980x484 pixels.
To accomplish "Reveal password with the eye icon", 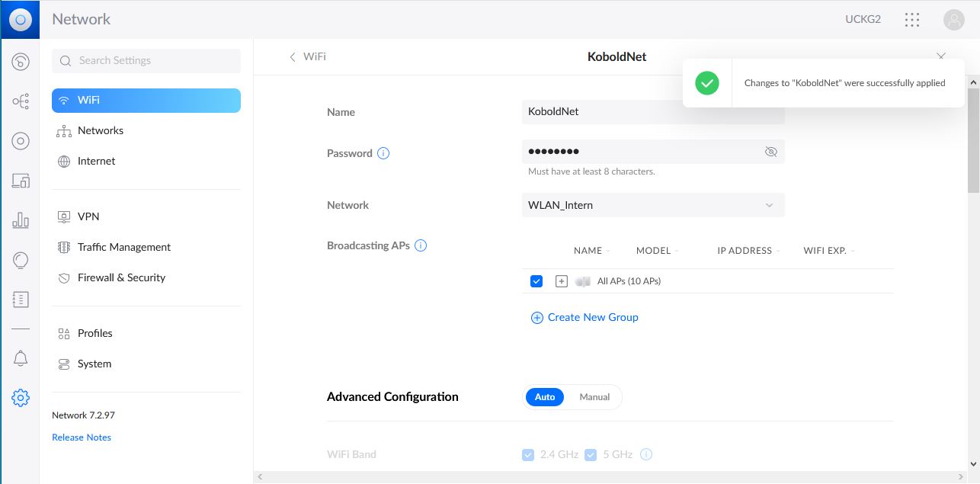I will click(x=770, y=152).
